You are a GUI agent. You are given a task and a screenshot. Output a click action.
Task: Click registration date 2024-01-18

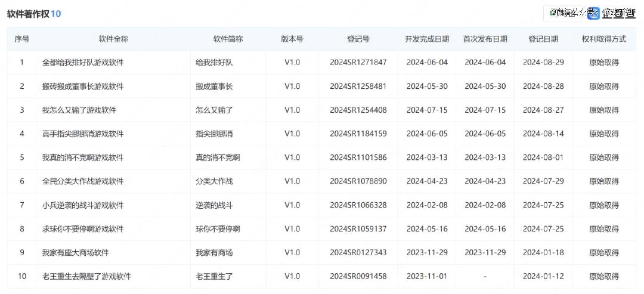click(x=543, y=253)
